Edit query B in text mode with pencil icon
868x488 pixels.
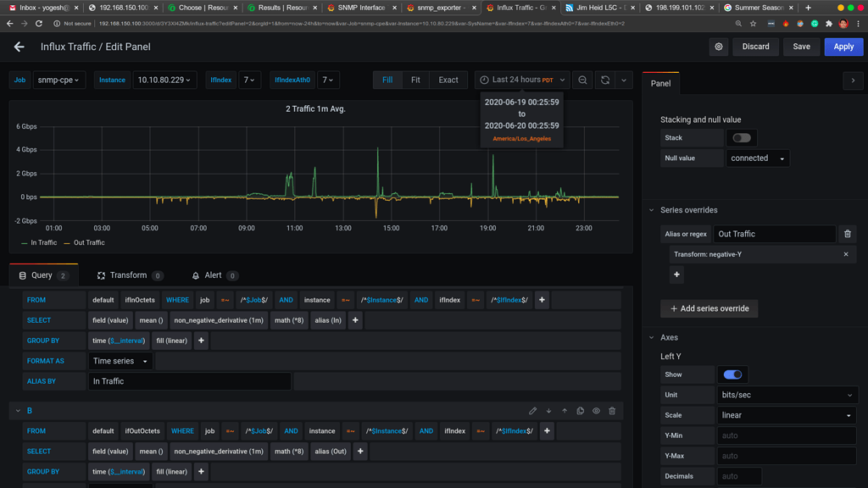click(x=533, y=410)
